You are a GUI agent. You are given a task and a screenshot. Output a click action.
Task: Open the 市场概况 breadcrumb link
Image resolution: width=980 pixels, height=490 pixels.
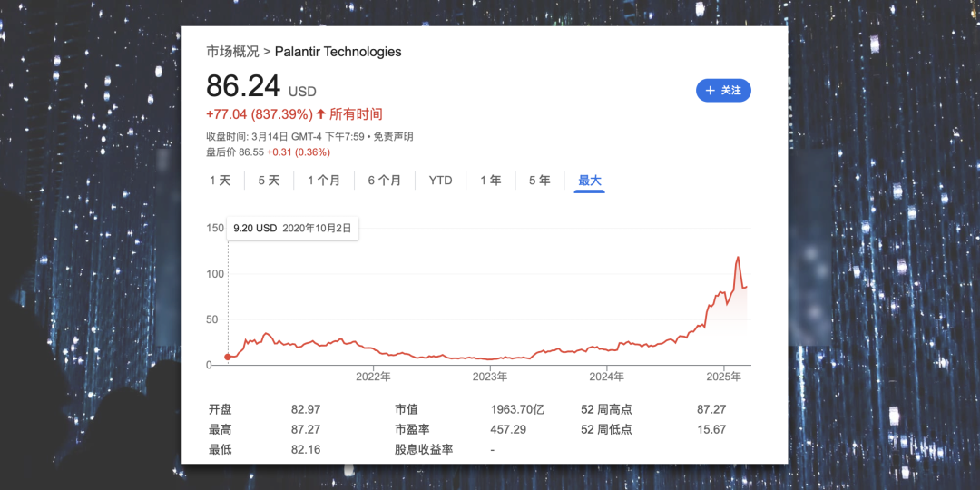[x=232, y=52]
